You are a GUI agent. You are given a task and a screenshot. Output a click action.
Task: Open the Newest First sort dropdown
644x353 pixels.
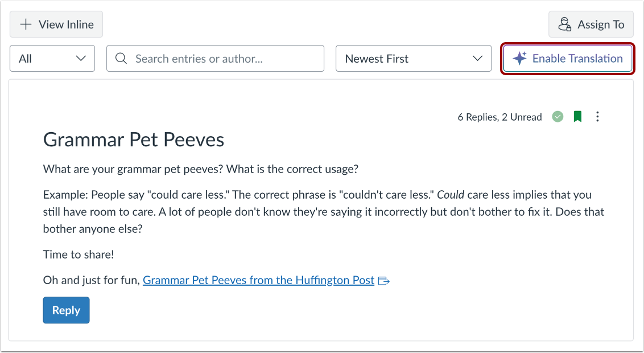(x=413, y=59)
